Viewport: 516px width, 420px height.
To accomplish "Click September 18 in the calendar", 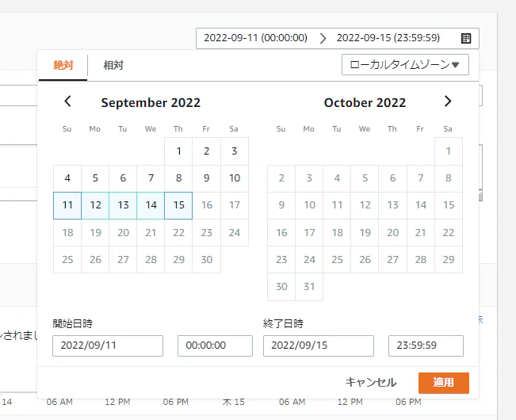I will coord(67,233).
